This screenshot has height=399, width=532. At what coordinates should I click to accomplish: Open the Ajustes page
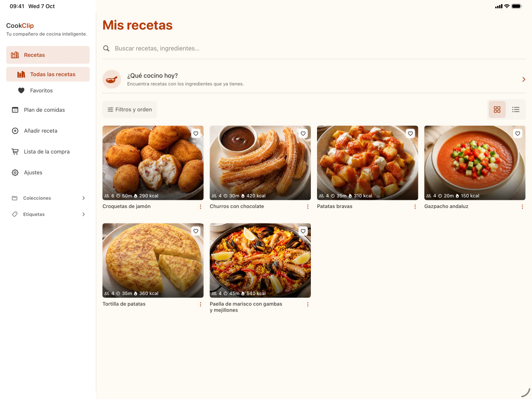[x=48, y=172]
